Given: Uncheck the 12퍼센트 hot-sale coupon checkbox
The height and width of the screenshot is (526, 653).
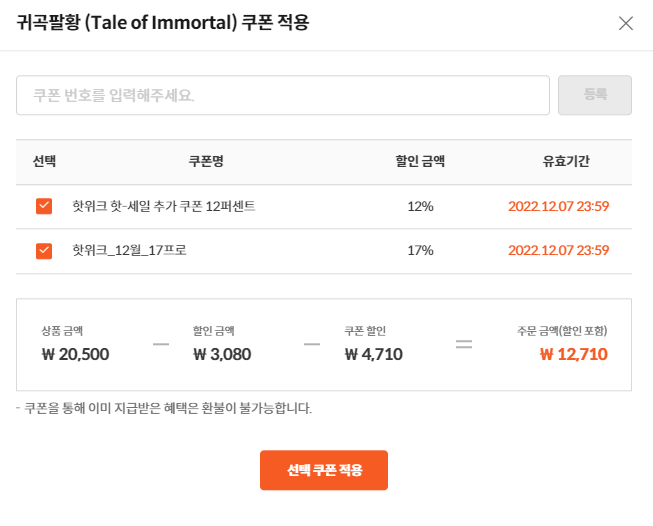Looking at the screenshot, I should pyautogui.click(x=44, y=206).
